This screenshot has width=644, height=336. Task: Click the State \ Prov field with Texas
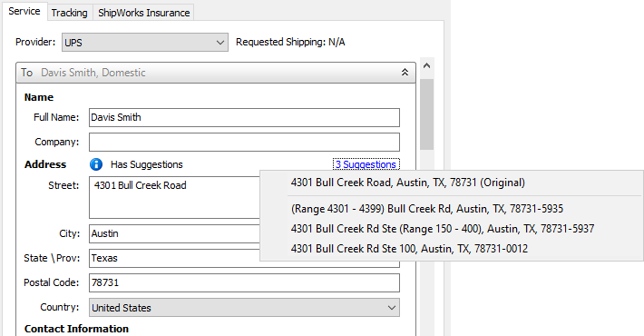174,258
